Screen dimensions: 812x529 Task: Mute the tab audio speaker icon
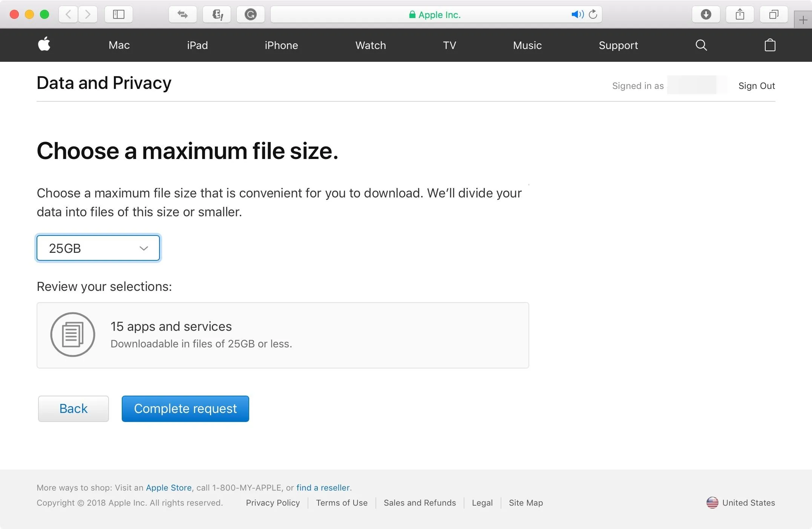(x=577, y=14)
